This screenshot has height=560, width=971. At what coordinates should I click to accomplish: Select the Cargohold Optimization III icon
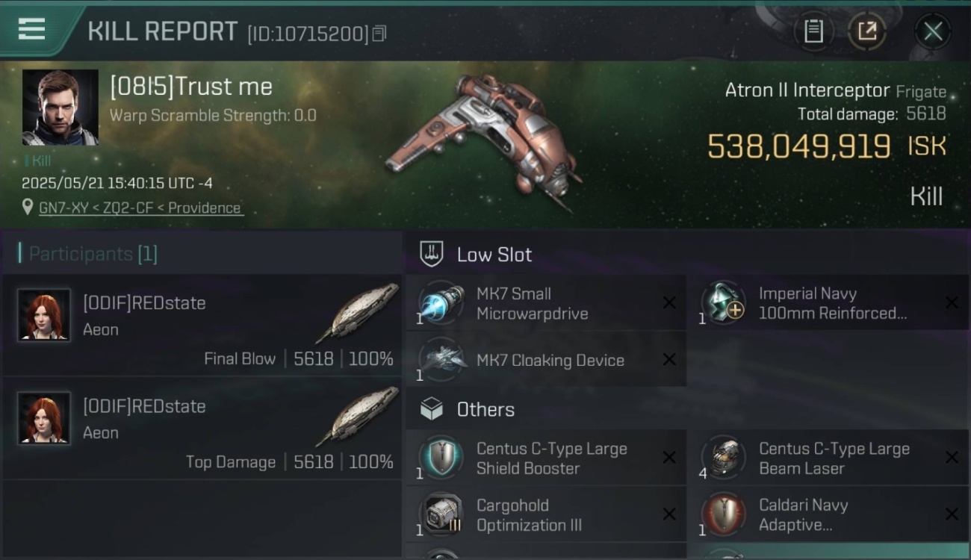tap(441, 514)
